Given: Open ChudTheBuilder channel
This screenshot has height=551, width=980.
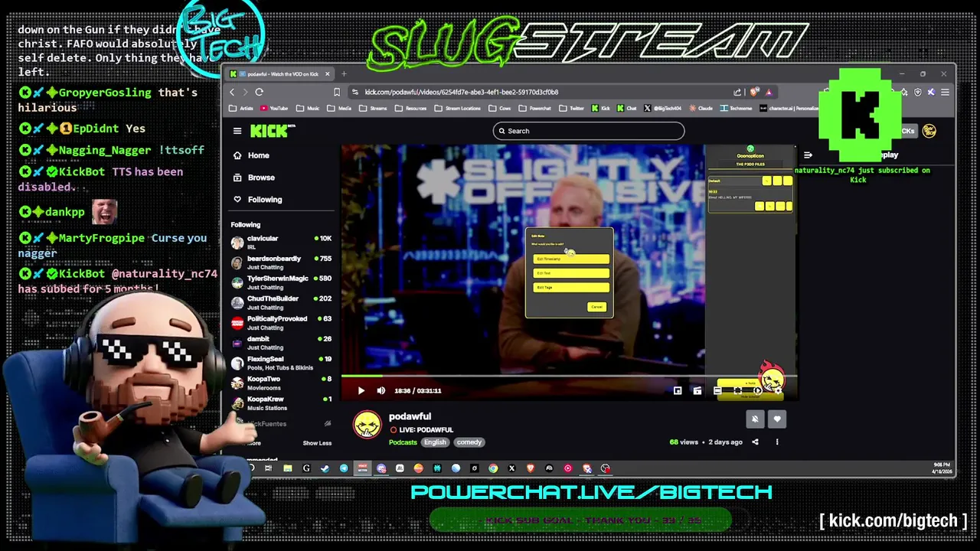Looking at the screenshot, I should point(282,302).
